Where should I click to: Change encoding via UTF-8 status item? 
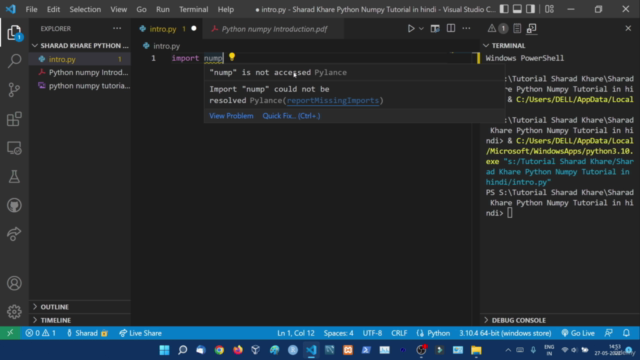(372, 333)
